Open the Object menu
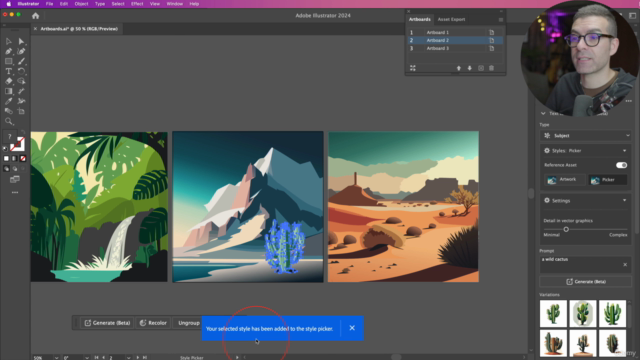 81,4
